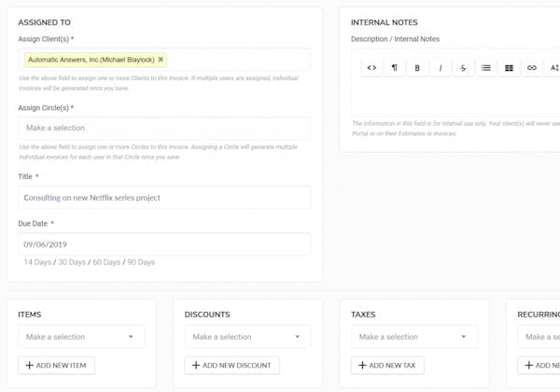
Task: Set due date to 14 Days
Action: [36, 262]
